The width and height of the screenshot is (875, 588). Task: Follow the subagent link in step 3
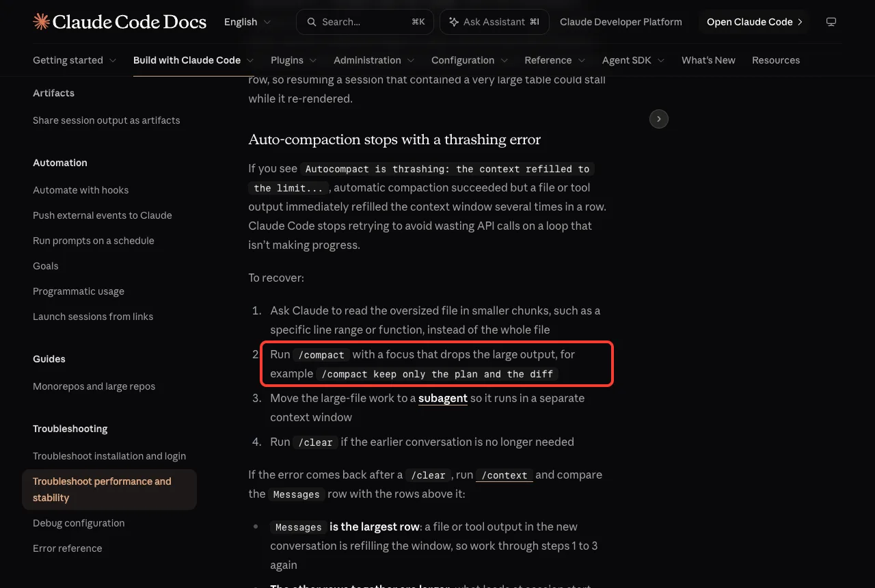443,398
